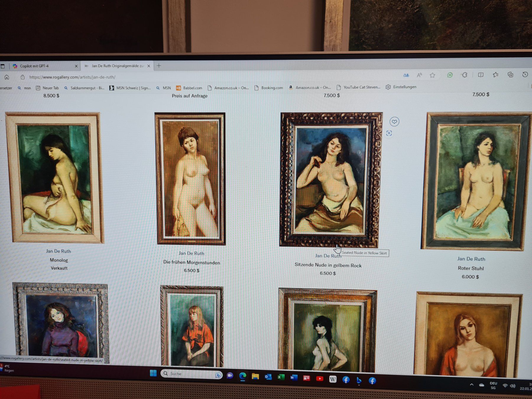The width and height of the screenshot is (532, 399).
Task: Open YouTube from taskbar
Action: pyautogui.click(x=319, y=378)
